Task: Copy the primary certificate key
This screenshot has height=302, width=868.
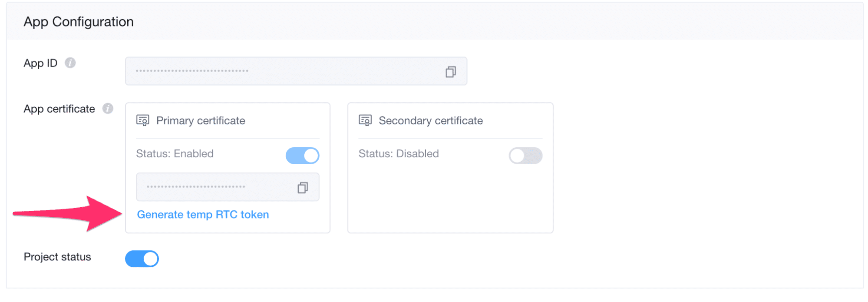Action: click(303, 188)
